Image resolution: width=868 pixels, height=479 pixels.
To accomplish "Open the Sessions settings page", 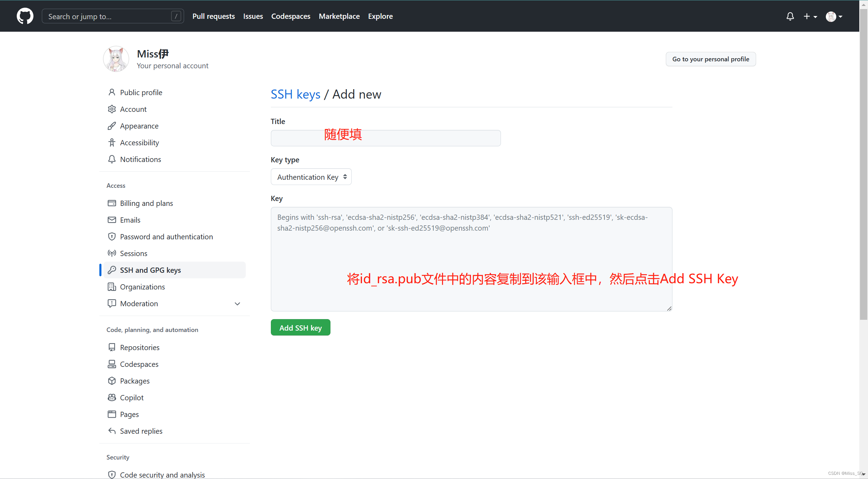I will click(x=134, y=253).
